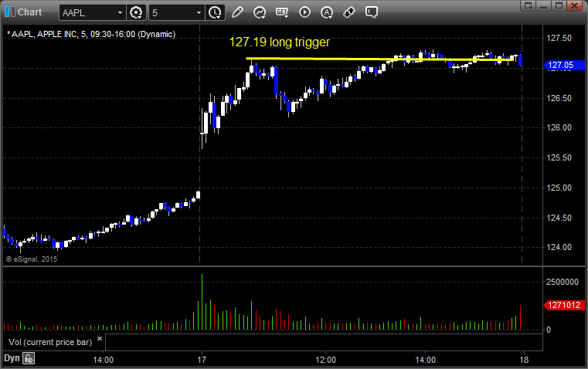
Task: Select the pencil drawing tool
Action: 237,12
